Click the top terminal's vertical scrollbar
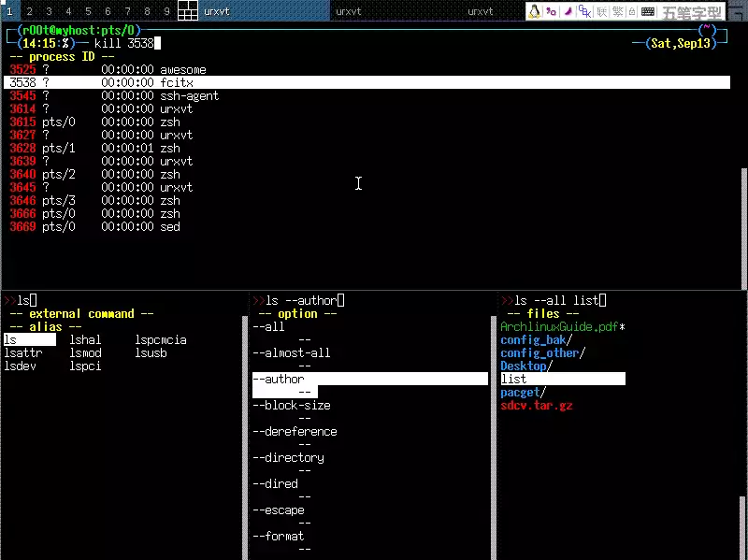748x560 pixels. tap(744, 224)
